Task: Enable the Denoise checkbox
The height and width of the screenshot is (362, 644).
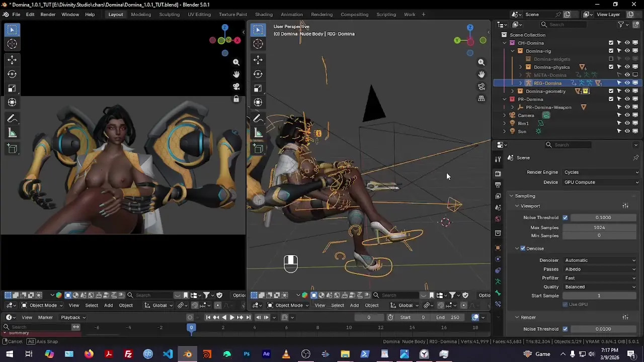Action: point(523,248)
